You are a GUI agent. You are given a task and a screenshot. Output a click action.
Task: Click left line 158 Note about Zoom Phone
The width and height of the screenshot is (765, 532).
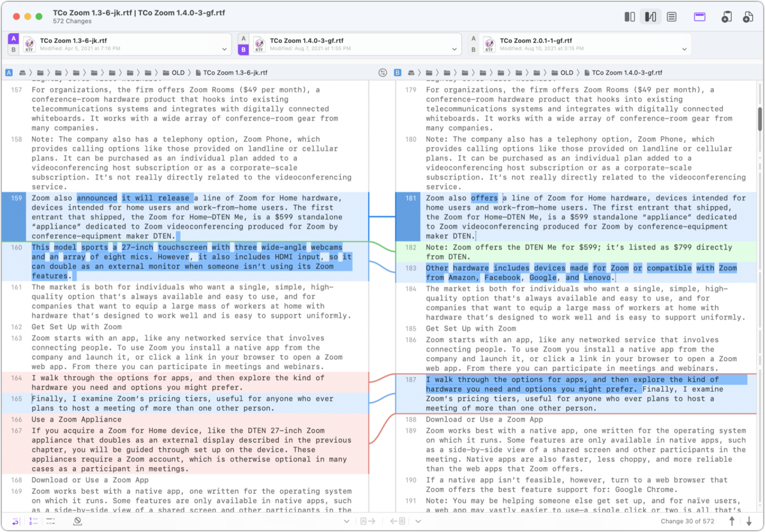[191, 163]
